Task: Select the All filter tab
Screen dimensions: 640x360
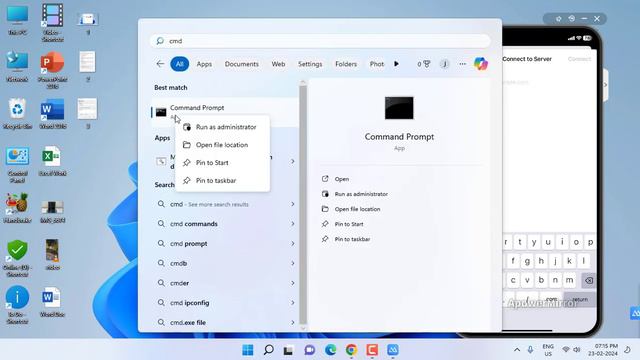Action: pos(180,64)
